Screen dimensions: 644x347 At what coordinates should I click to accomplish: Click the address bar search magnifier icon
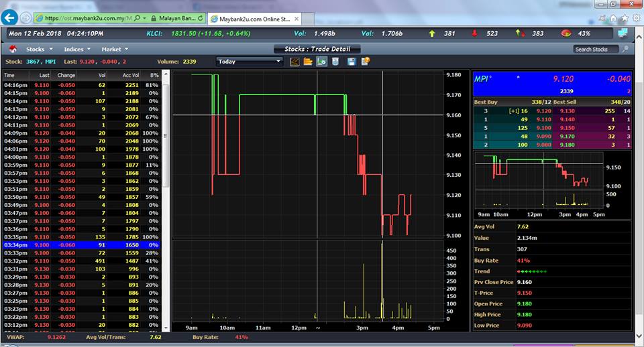tap(137, 19)
